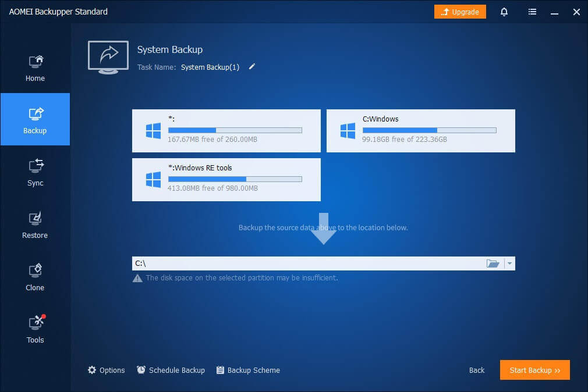The image size is (588, 392).
Task: Click the destination path field C:\
Action: [307, 263]
